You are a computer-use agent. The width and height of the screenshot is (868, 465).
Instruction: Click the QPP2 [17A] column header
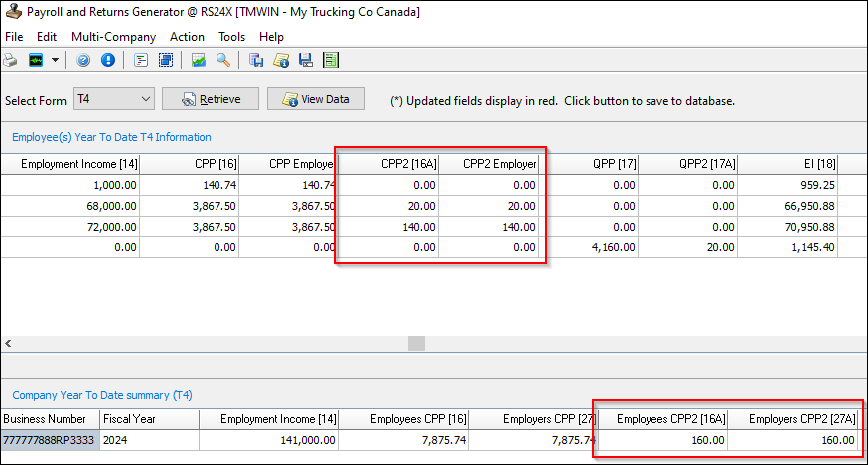pos(687,164)
